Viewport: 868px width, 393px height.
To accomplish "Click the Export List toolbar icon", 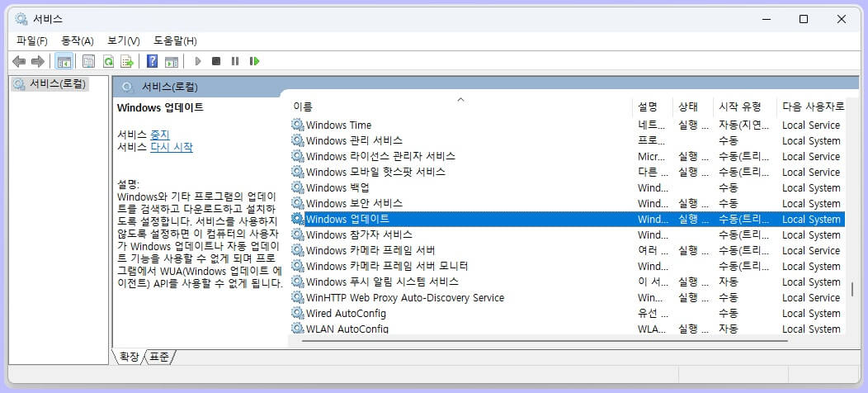I will coord(127,62).
